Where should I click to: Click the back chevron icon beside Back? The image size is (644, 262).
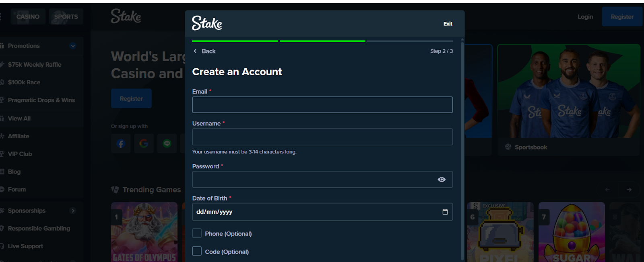(195, 51)
